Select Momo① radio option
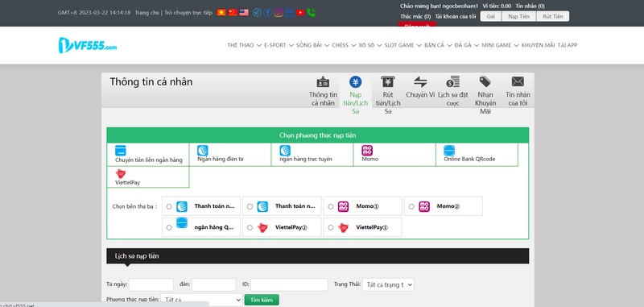This screenshot has height=307, width=644. point(331,207)
